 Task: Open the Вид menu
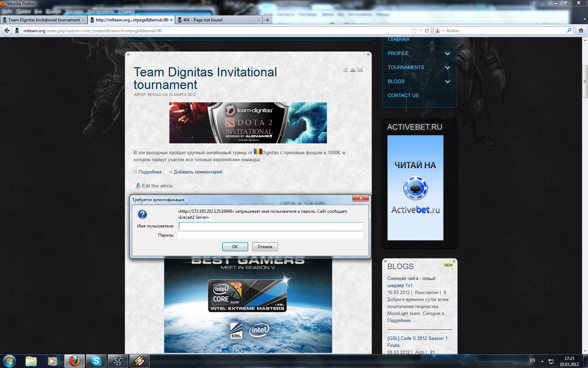pyautogui.click(x=38, y=12)
